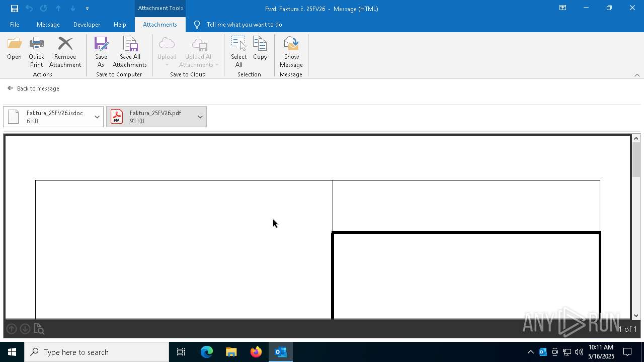Remove Attachment from the message
This screenshot has height=362, width=644.
(x=65, y=52)
